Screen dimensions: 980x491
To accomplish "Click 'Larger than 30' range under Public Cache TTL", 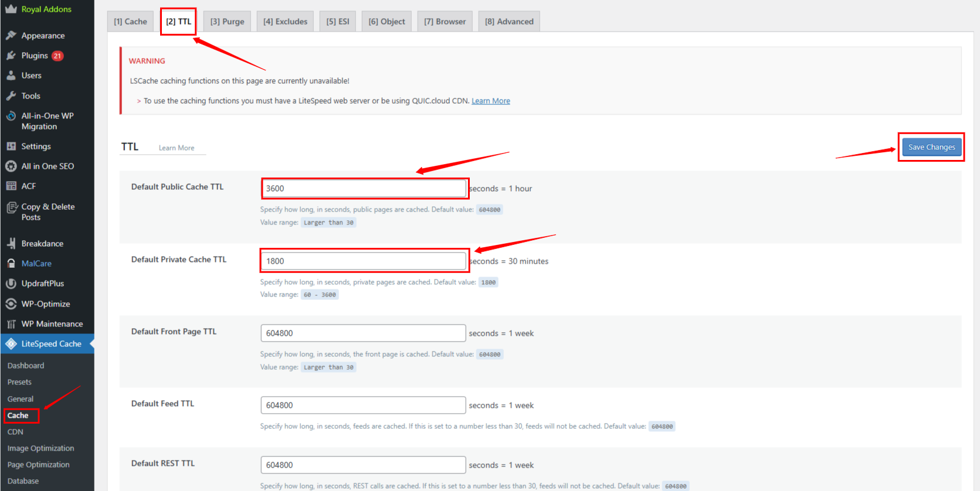I will point(328,223).
